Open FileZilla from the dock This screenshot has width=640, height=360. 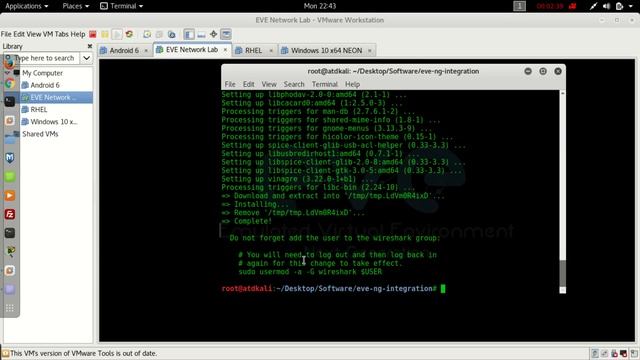click(x=10, y=214)
